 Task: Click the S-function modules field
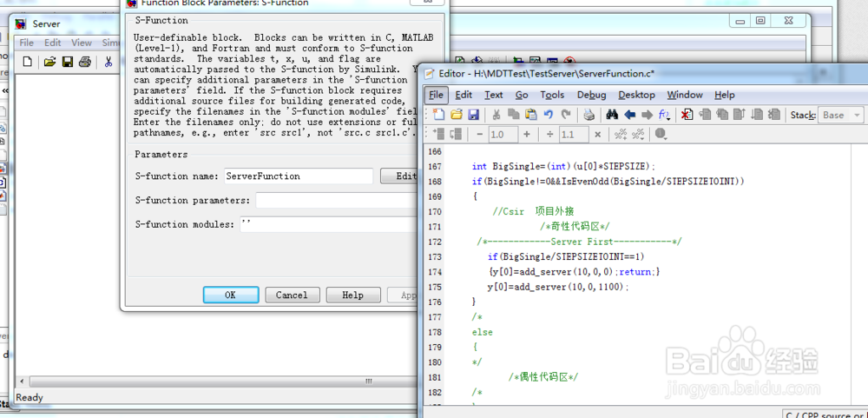[x=329, y=224]
